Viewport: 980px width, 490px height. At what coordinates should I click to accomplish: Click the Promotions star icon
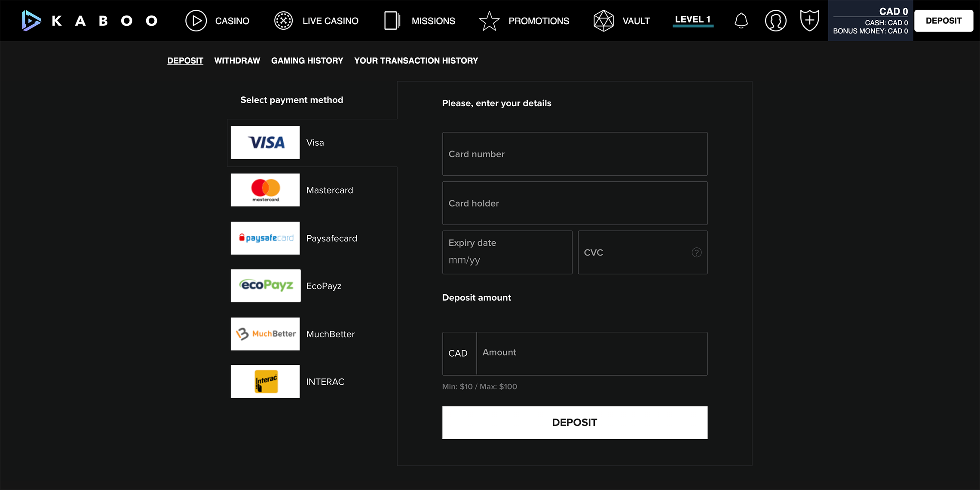click(x=489, y=21)
